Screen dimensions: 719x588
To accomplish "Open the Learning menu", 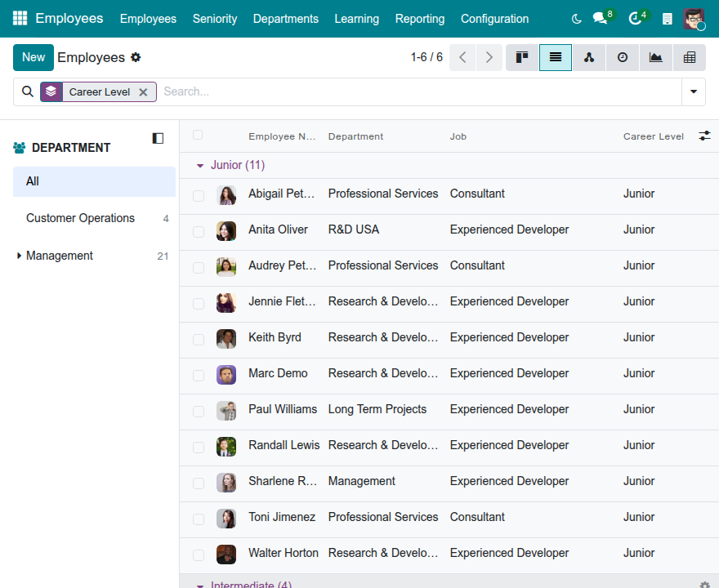I will [x=357, y=19].
